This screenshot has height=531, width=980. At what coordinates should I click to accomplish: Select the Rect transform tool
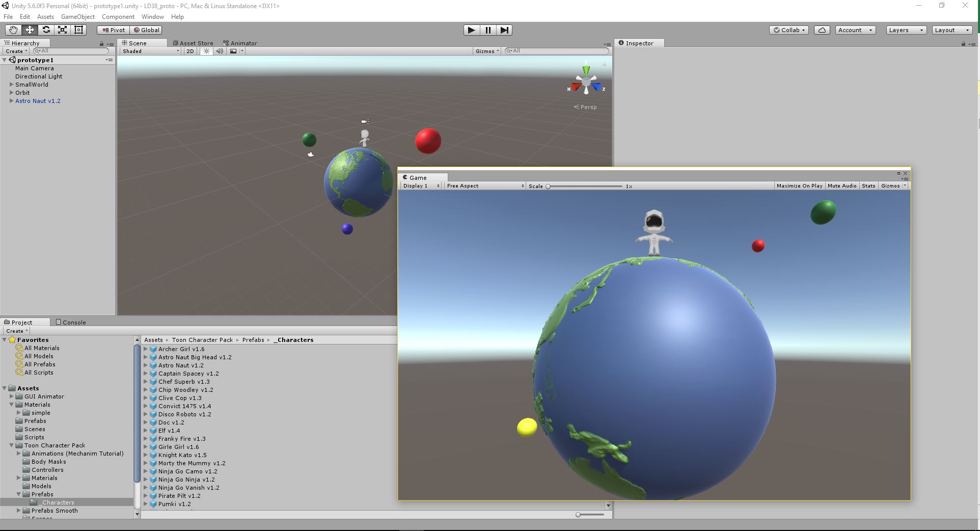click(x=78, y=30)
